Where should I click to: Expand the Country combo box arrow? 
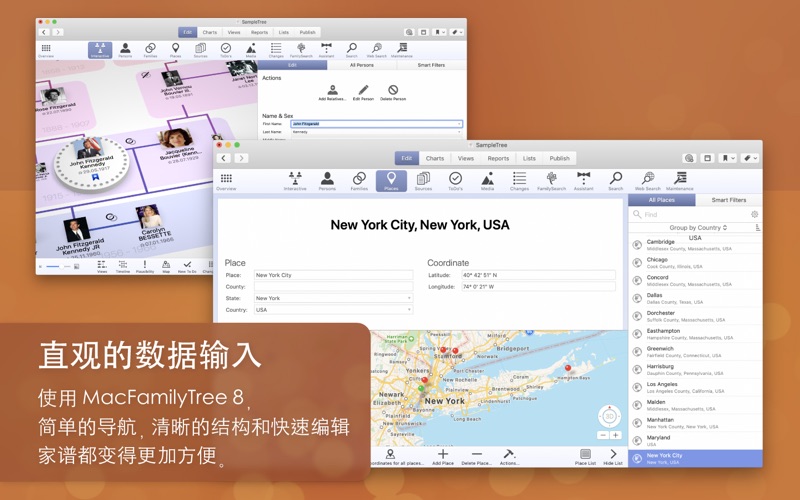(x=409, y=310)
